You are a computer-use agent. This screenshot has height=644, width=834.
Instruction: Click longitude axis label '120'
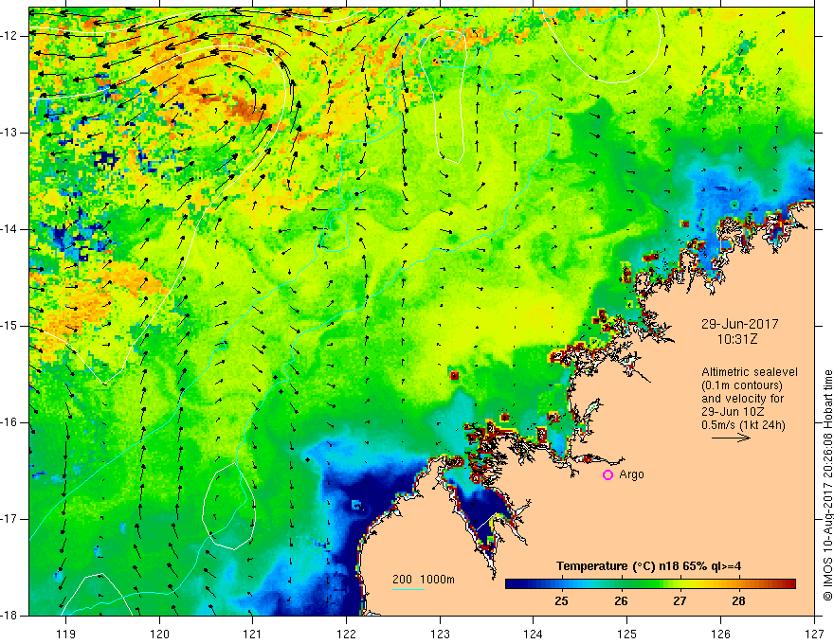[x=159, y=634]
